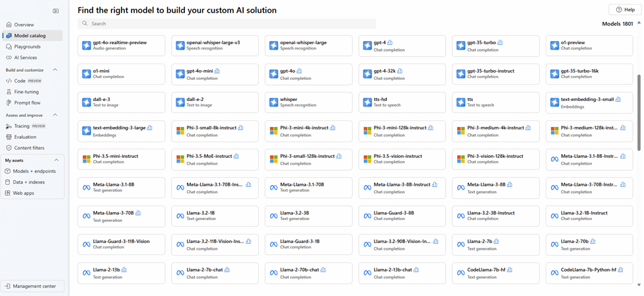Click the Playgrounds icon in the sidebar
Image resolution: width=644 pixels, height=296 pixels.
click(9, 47)
